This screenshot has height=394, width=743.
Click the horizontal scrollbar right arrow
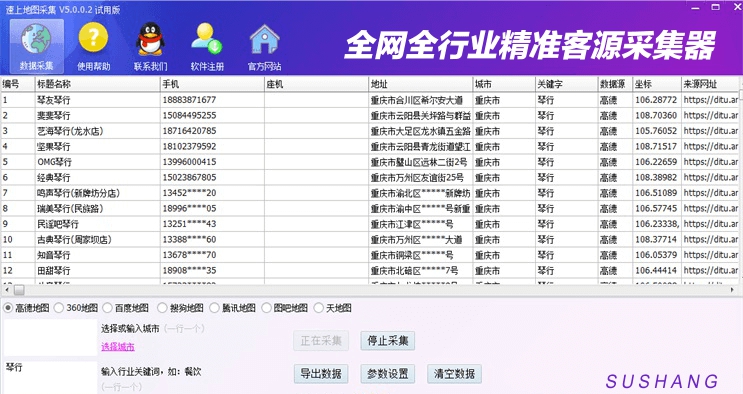click(x=733, y=289)
